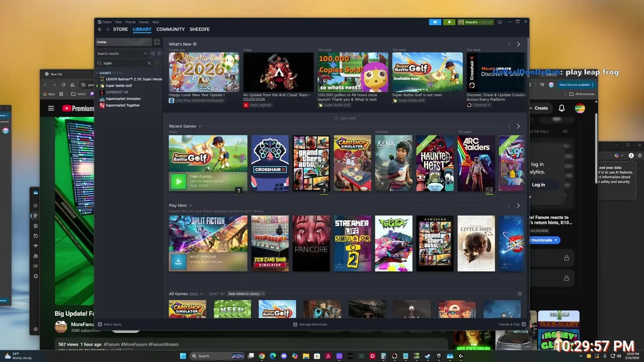The image size is (644, 362).
Task: Open What's New settings gear
Action: click(x=195, y=44)
